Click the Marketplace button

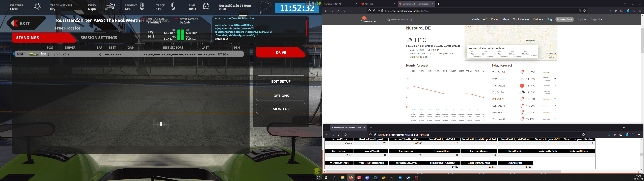coord(565,19)
